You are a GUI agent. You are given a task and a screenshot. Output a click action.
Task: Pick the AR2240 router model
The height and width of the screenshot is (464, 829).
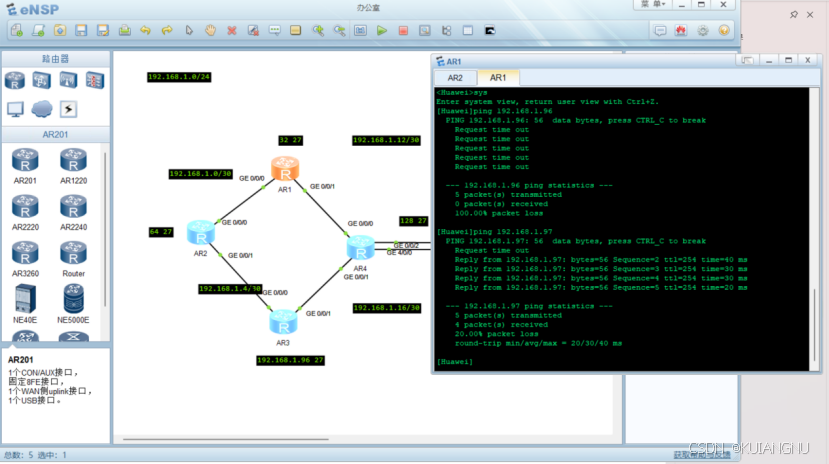pos(73,212)
